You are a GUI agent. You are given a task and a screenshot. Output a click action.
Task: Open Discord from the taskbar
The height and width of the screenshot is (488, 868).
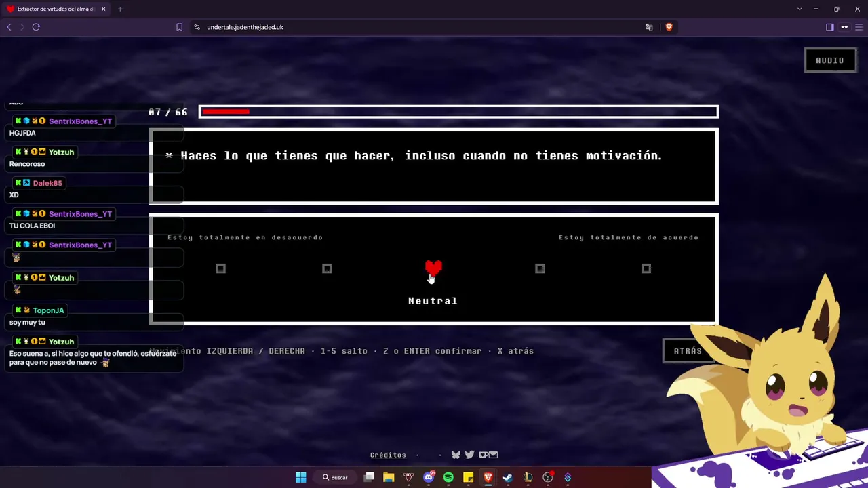click(429, 477)
